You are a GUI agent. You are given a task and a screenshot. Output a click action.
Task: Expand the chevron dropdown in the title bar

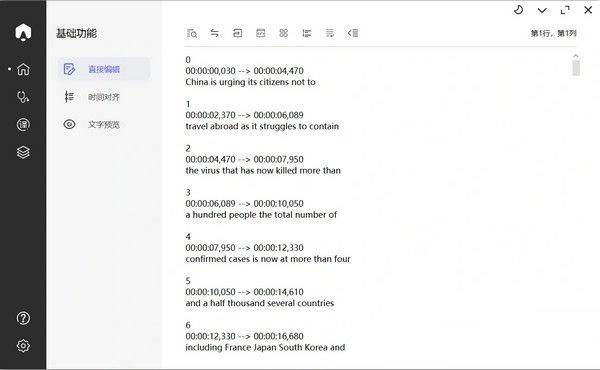coord(542,11)
